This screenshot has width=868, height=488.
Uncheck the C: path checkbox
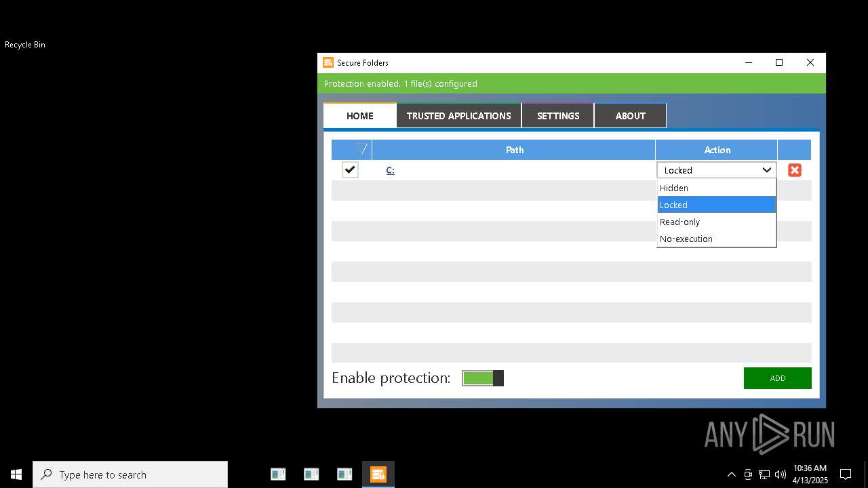(x=350, y=170)
